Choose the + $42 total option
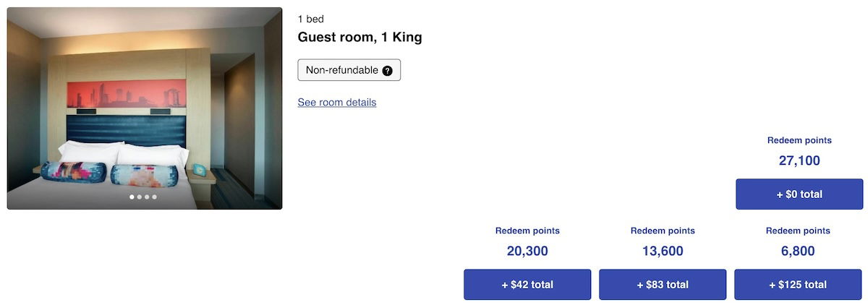Screen dimensions: 868x305 [x=527, y=285]
